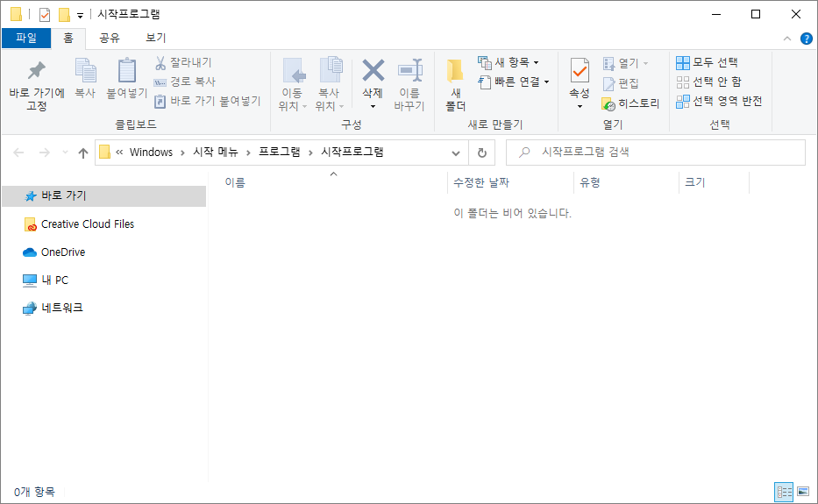Click the 시작프로그램 breadcrumb
Viewport: 818px width, 504px height.
(x=352, y=153)
